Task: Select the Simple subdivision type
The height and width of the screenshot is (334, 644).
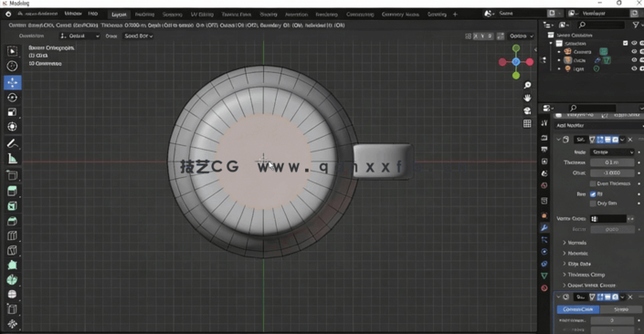Action: [620, 309]
